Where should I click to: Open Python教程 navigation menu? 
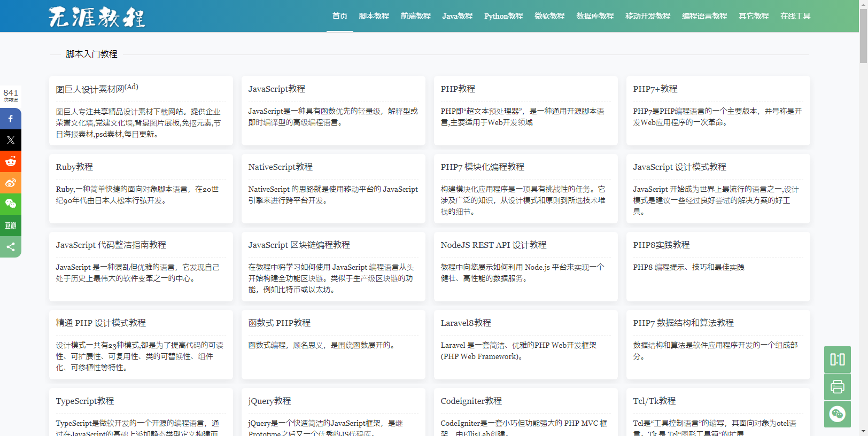(x=503, y=16)
